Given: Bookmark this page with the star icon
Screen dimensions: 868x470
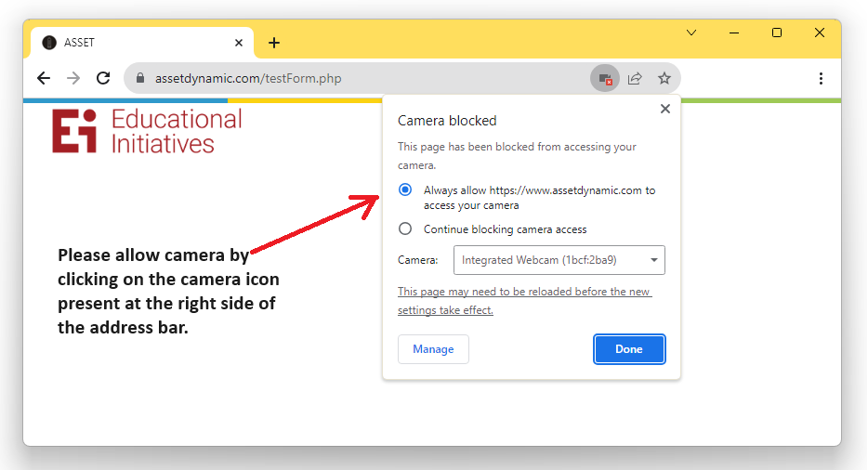Looking at the screenshot, I should (664, 79).
